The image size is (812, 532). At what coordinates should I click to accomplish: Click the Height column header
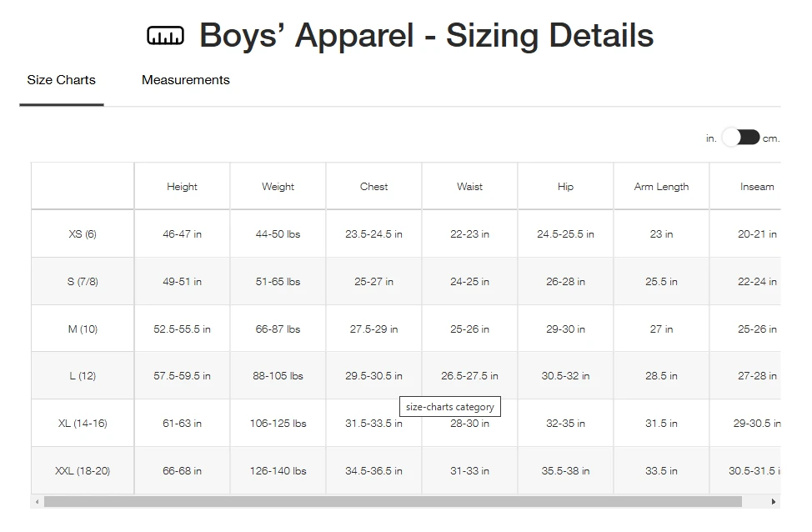pos(182,187)
